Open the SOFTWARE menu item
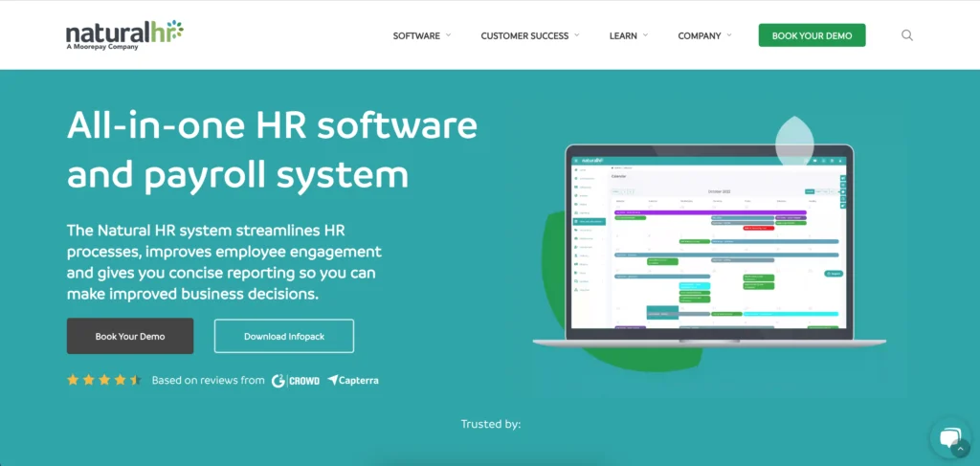980x466 pixels. [416, 35]
